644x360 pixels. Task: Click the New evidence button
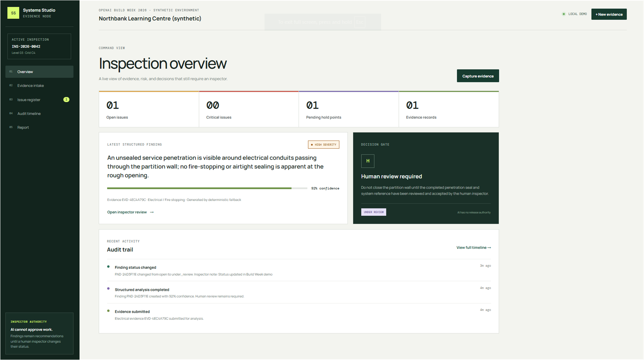(x=609, y=14)
